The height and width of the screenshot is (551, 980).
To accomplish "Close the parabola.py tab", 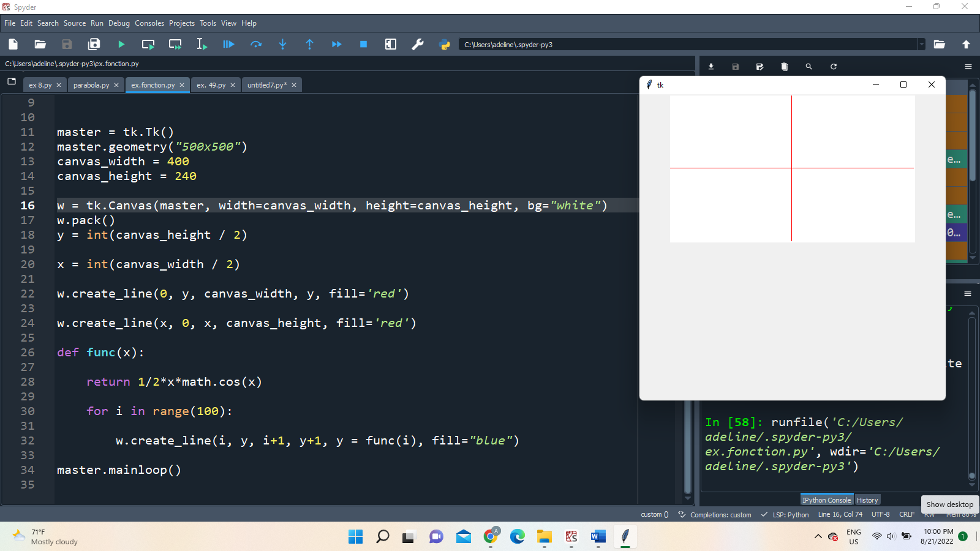I will coord(116,85).
